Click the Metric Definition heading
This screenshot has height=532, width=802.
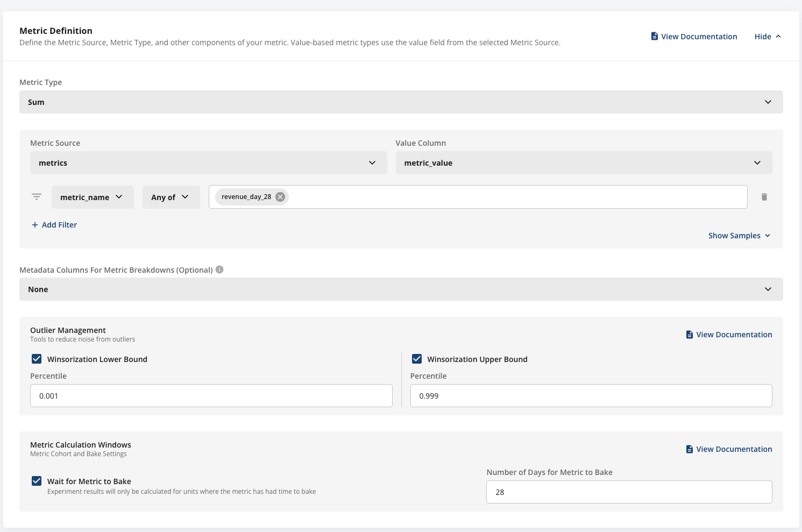56,31
